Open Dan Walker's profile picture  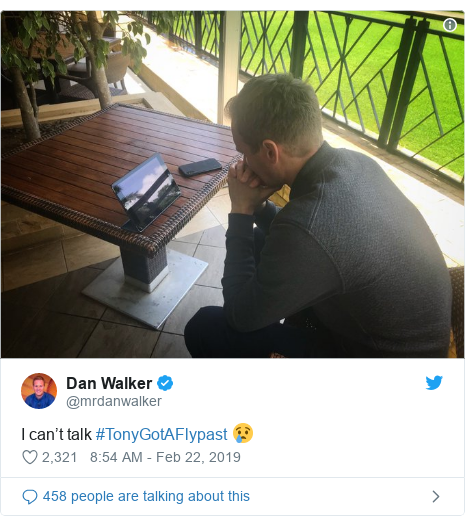pos(39,391)
